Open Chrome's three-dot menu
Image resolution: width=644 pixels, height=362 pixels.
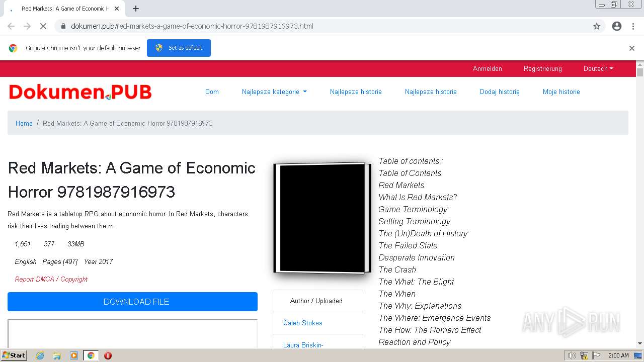click(633, 26)
